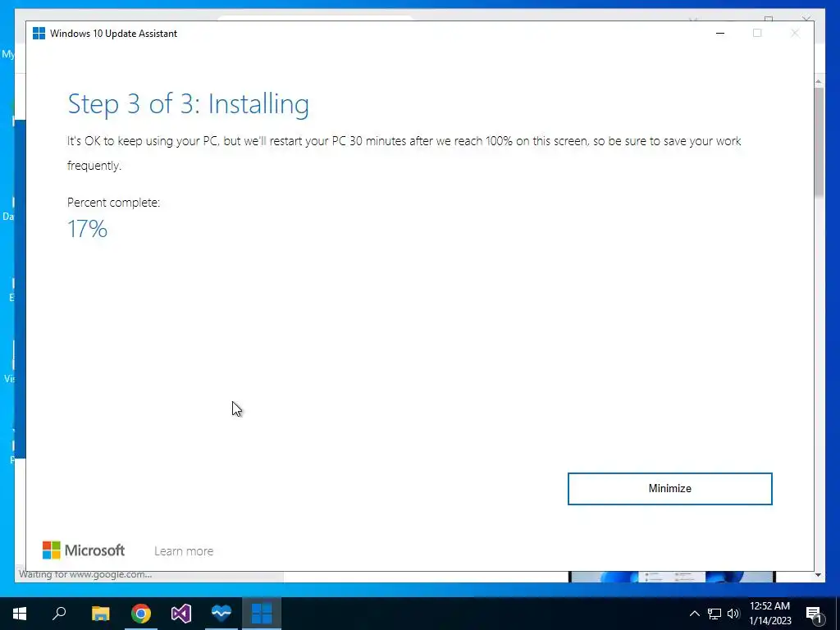
Task: Open taskbar search magnifier
Action: point(59,614)
